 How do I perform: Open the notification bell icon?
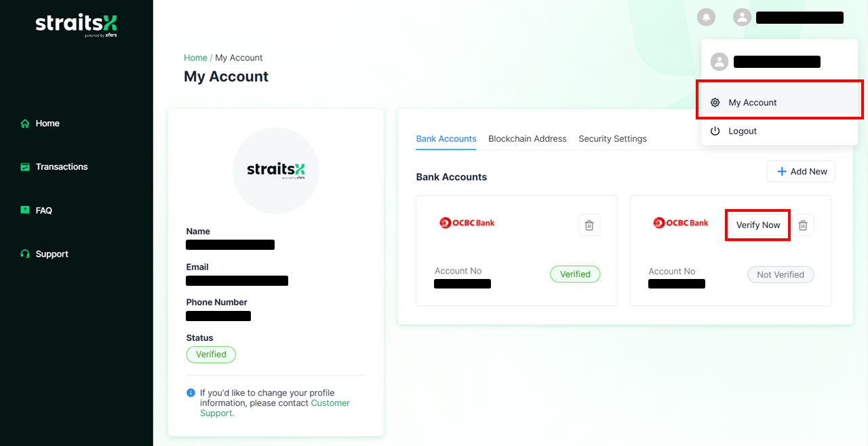pos(706,18)
